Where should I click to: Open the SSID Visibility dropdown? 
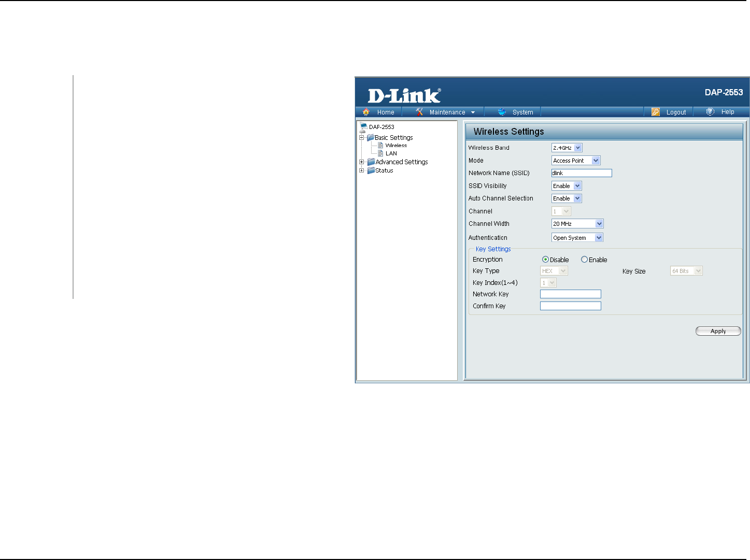click(567, 186)
